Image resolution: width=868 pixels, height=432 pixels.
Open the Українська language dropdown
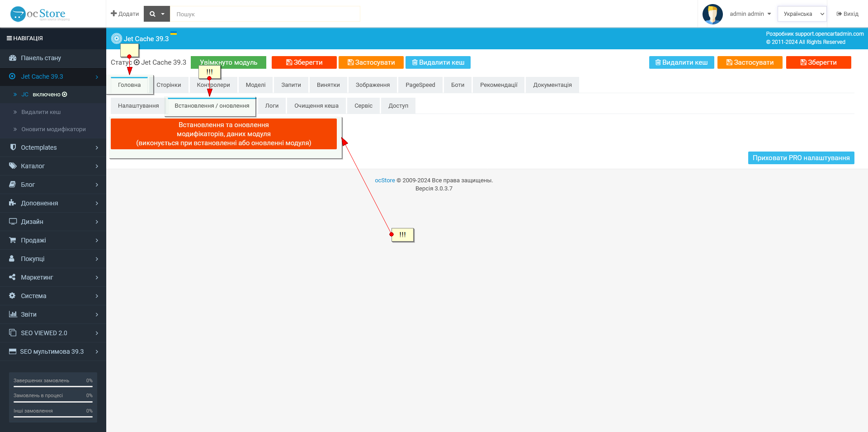point(802,14)
